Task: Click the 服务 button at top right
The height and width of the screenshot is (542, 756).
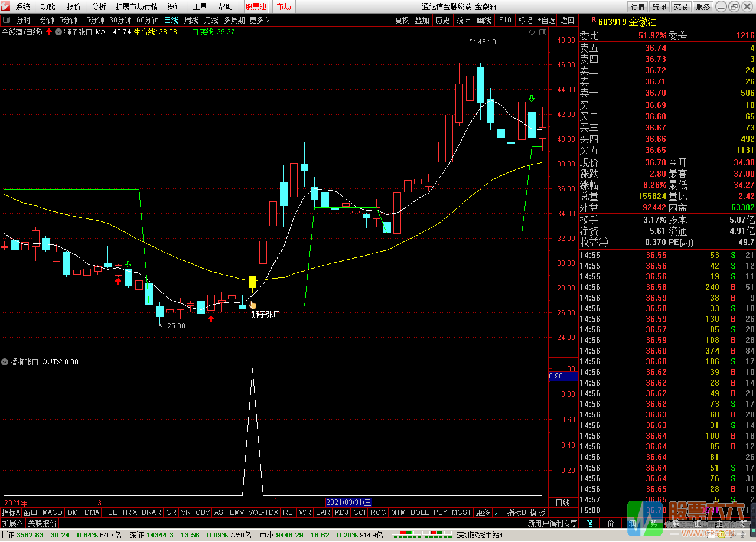Action: click(x=703, y=6)
